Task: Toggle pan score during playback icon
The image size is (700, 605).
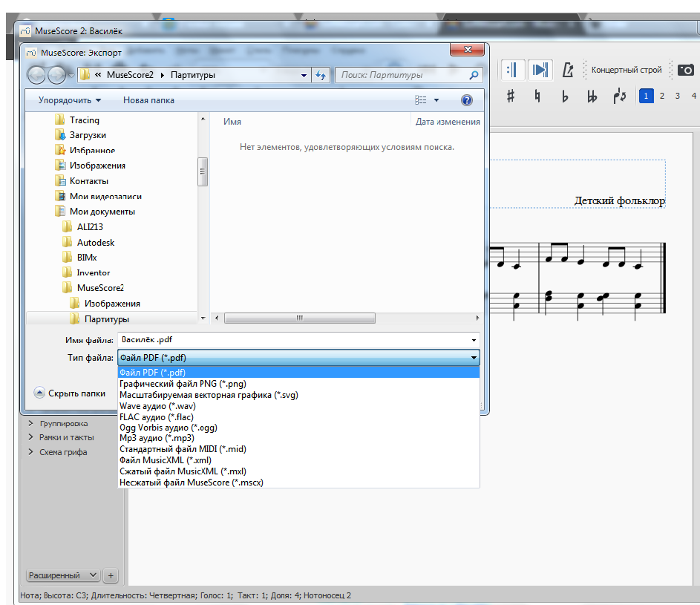Action: pyautogui.click(x=540, y=70)
